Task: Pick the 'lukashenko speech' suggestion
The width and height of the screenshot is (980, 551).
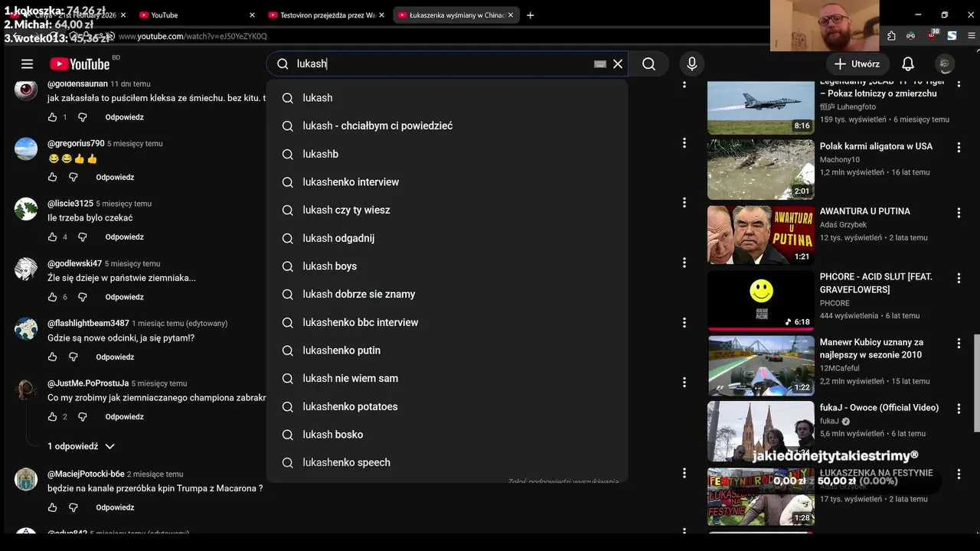Action: [x=447, y=462]
